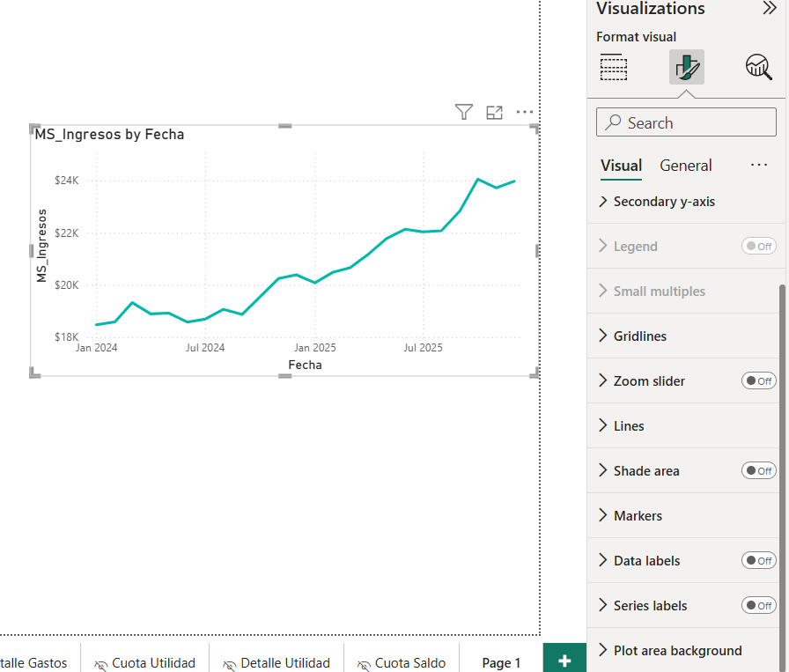This screenshot has width=789, height=672.
Task: Enable the Series labels toggle
Action: (x=758, y=606)
